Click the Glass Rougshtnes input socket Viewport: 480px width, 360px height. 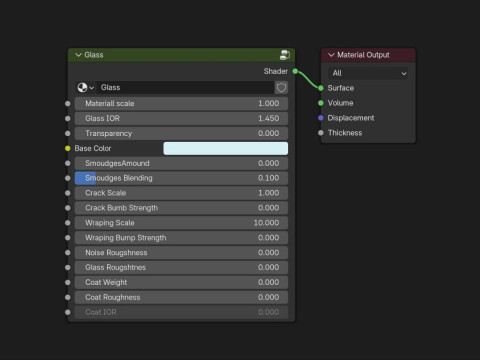pos(68,267)
